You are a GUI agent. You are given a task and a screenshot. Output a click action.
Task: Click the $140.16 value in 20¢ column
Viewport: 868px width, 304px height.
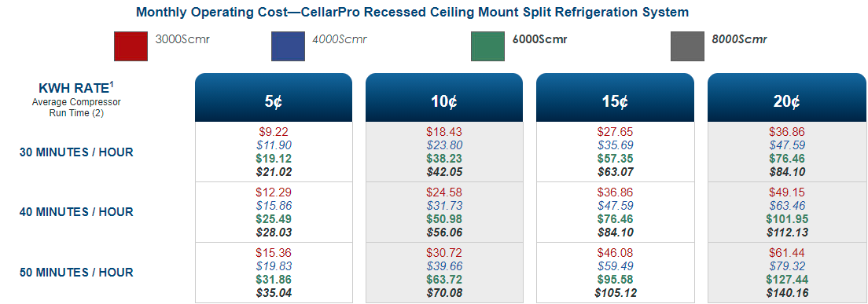pos(786,292)
